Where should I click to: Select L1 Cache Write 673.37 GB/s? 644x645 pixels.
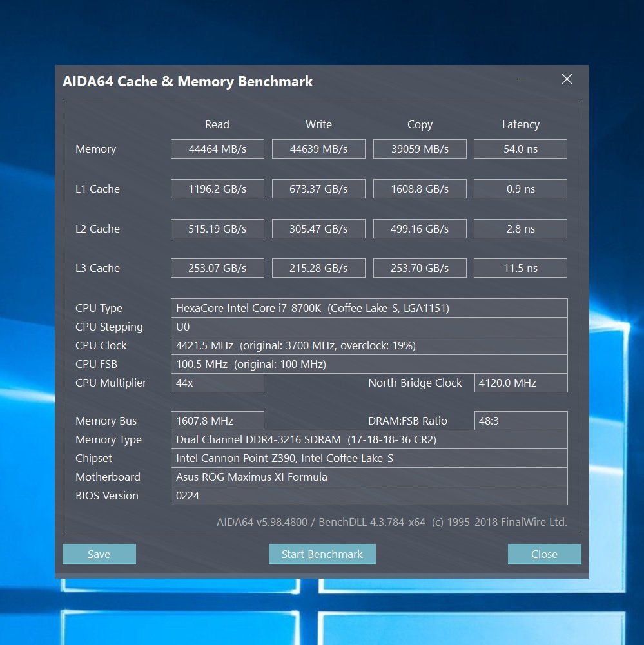pyautogui.click(x=318, y=189)
